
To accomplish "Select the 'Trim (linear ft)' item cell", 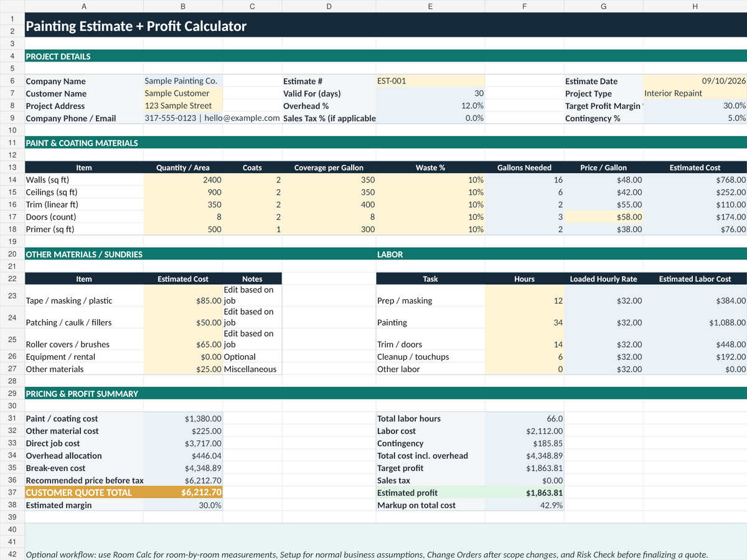I will (84, 205).
